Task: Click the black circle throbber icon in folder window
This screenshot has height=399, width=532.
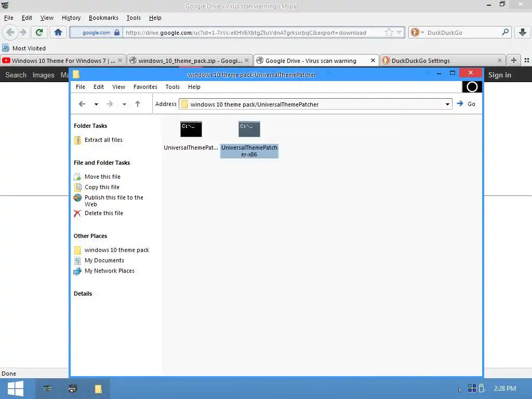Action: coord(472,87)
